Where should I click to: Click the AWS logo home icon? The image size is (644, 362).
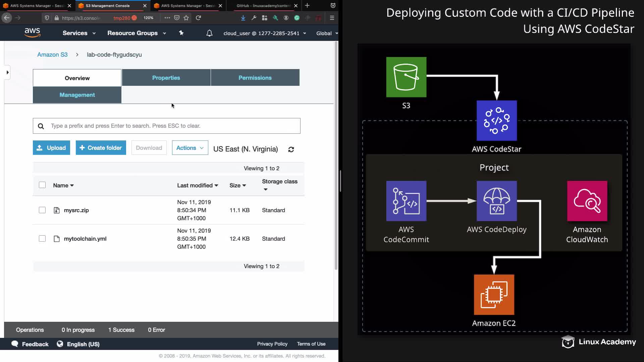pyautogui.click(x=32, y=33)
